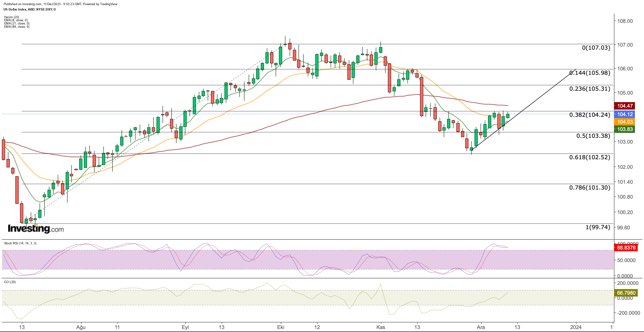
Task: Click the red 88.8376 Stoch RSI value tag
Action: point(626,248)
